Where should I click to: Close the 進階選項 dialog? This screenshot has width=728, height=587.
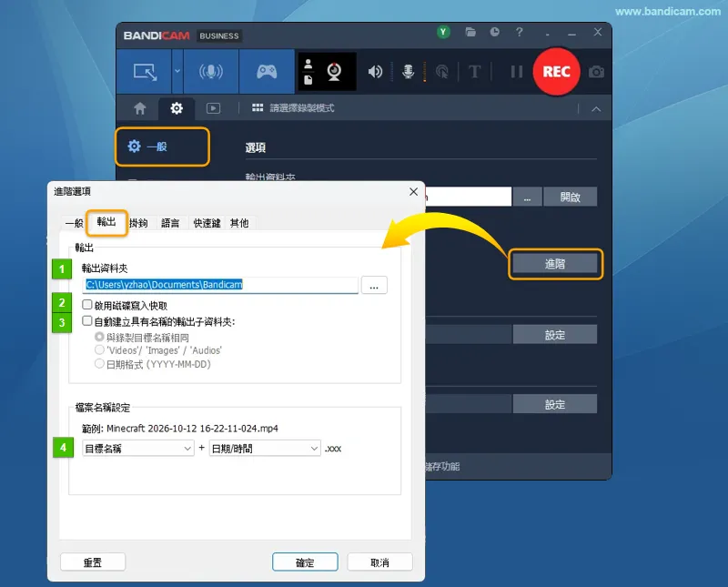coord(413,192)
